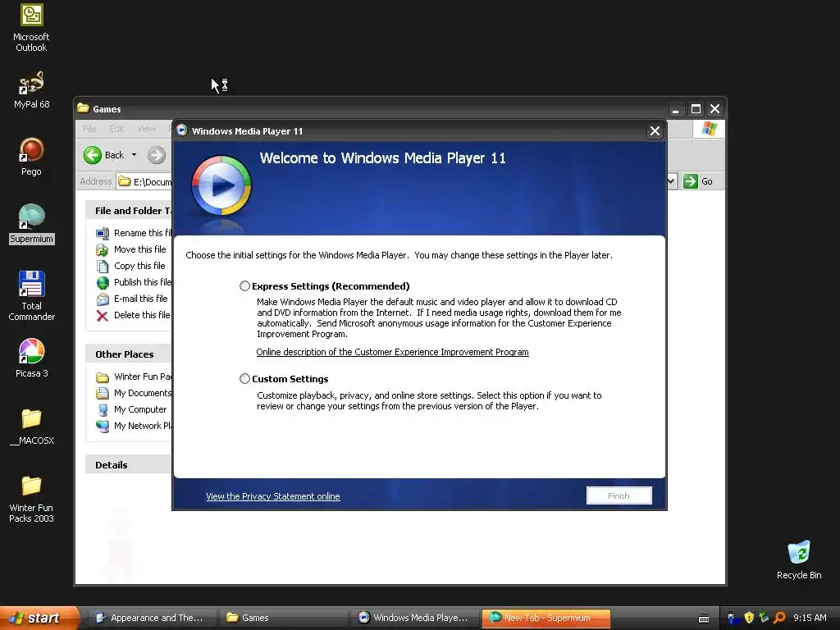Screen dimensions: 840x630
Task: Open MyPal 68 desktop shortcut
Action: pos(31,90)
